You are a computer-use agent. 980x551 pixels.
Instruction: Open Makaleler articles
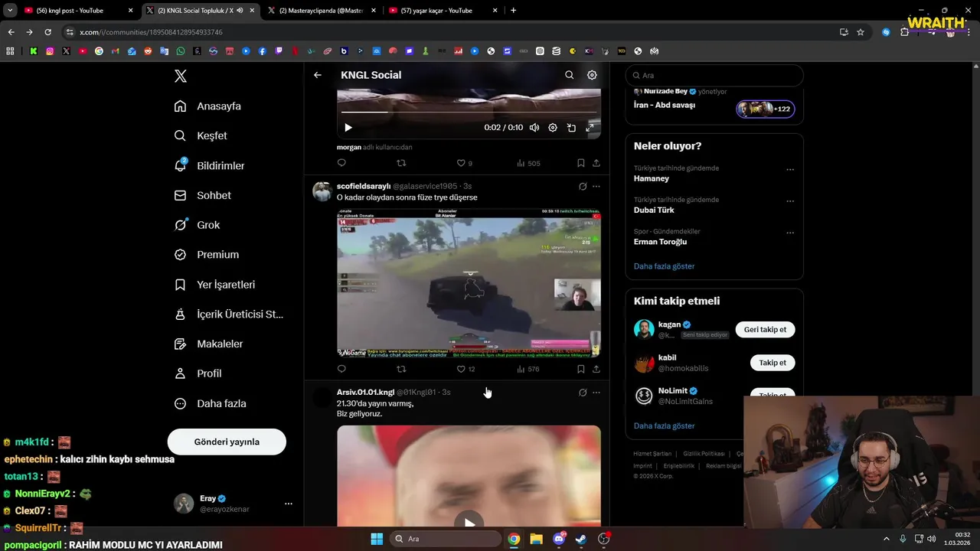(x=208, y=344)
